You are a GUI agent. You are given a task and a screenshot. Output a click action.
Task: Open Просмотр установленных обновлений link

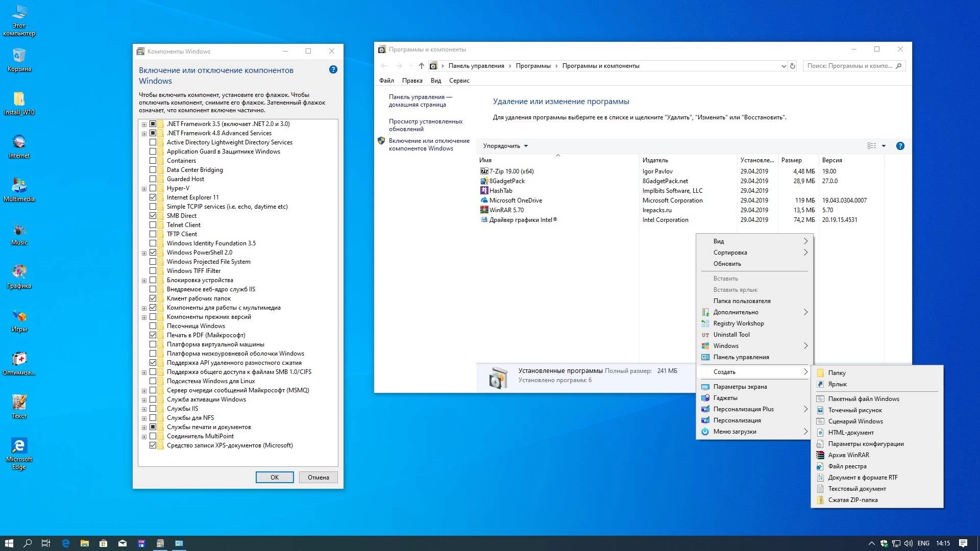click(x=426, y=125)
